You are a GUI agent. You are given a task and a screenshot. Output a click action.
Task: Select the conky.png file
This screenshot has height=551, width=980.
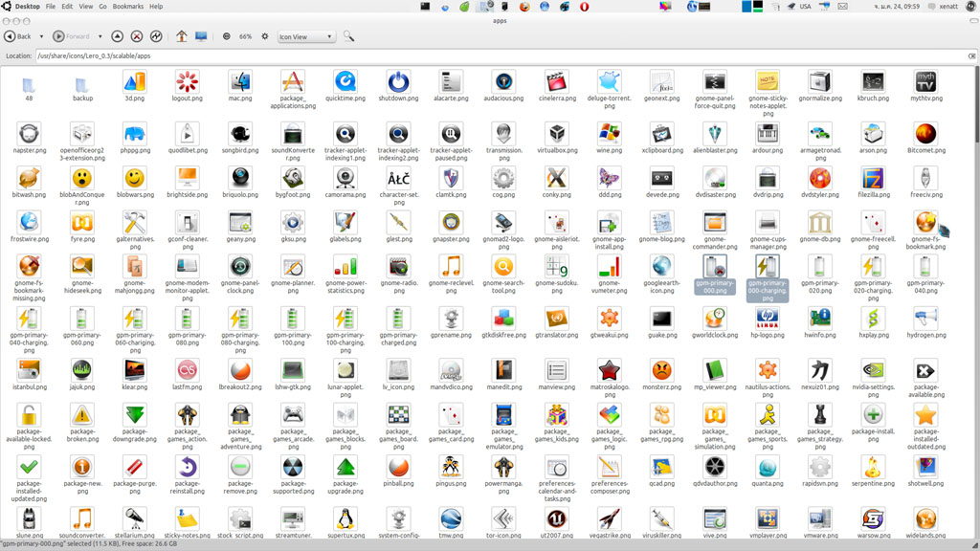tap(556, 183)
